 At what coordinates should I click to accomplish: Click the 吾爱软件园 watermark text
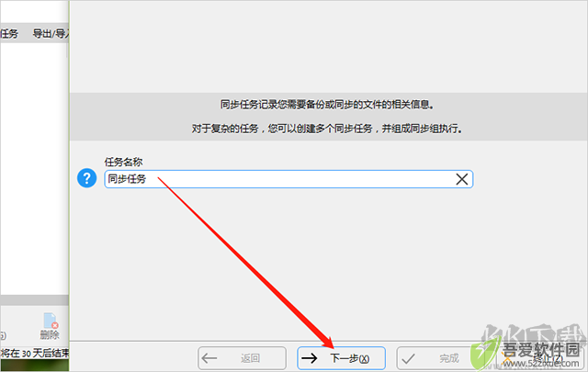pyautogui.click(x=541, y=350)
